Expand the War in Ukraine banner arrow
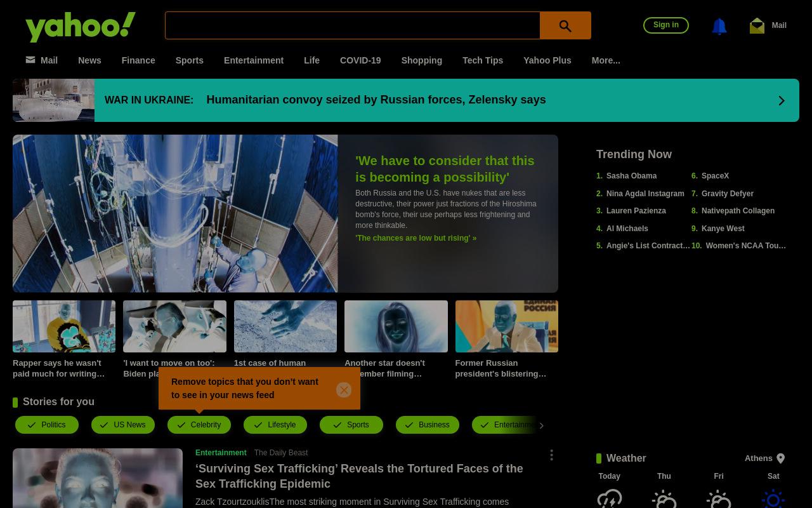Screen dimensions: 812x508 [x=782, y=100]
